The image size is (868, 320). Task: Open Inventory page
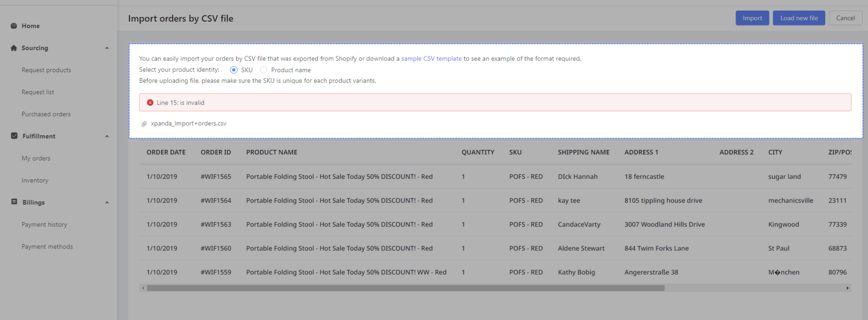point(35,180)
